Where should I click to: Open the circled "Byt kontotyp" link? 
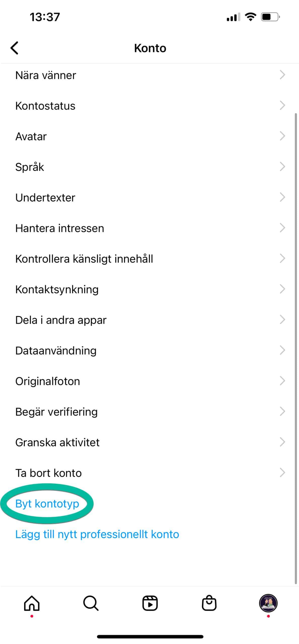coord(47,504)
